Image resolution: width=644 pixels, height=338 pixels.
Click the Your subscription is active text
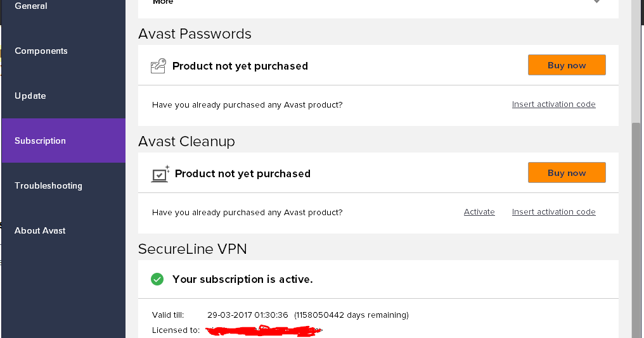(242, 279)
